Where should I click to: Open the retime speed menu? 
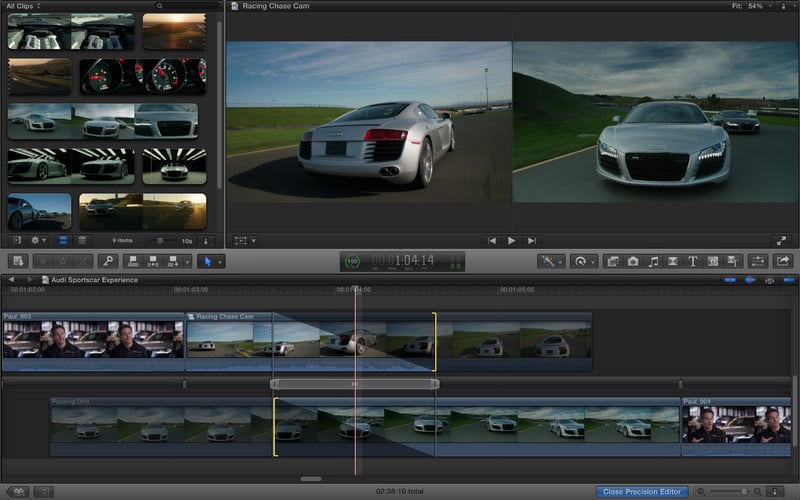(x=582, y=261)
